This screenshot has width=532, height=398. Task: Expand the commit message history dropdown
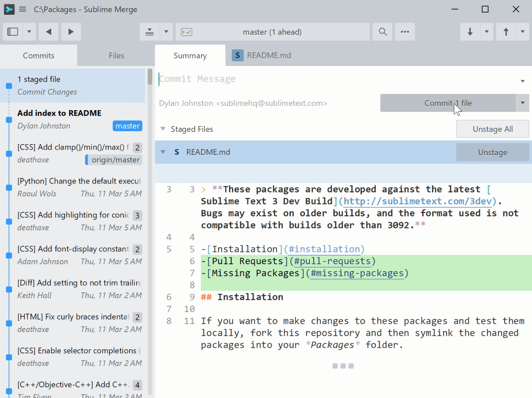[x=522, y=81]
